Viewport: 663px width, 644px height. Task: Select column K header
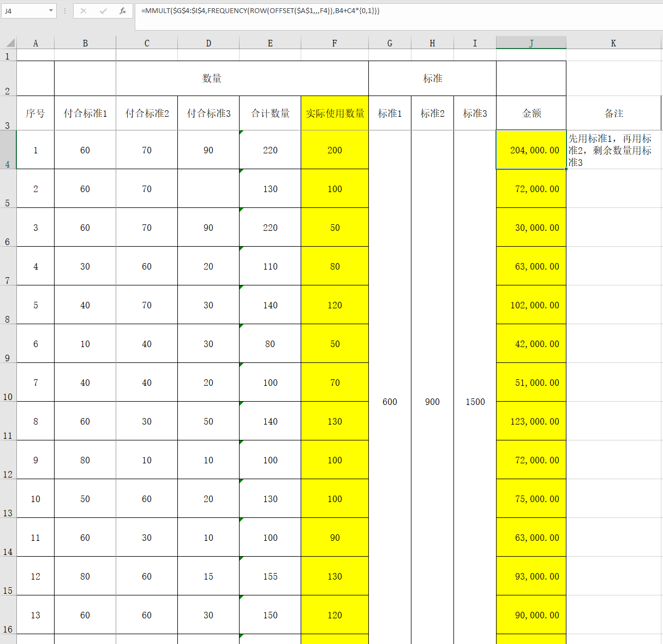coord(613,43)
